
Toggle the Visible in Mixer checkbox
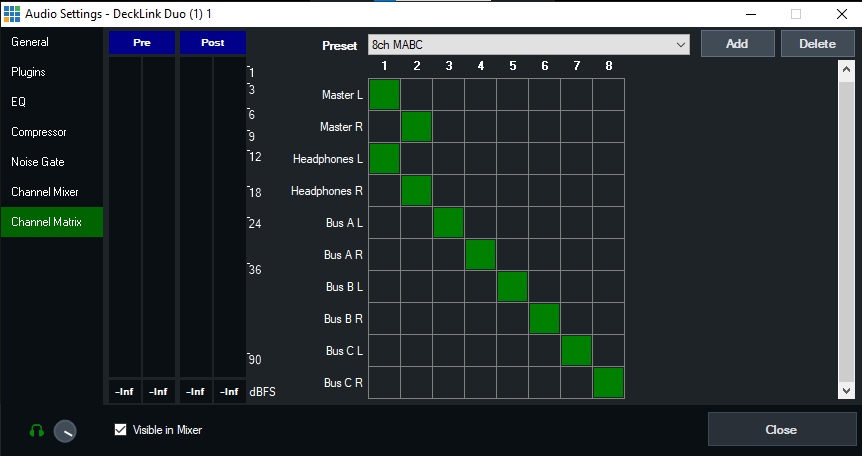(x=121, y=430)
